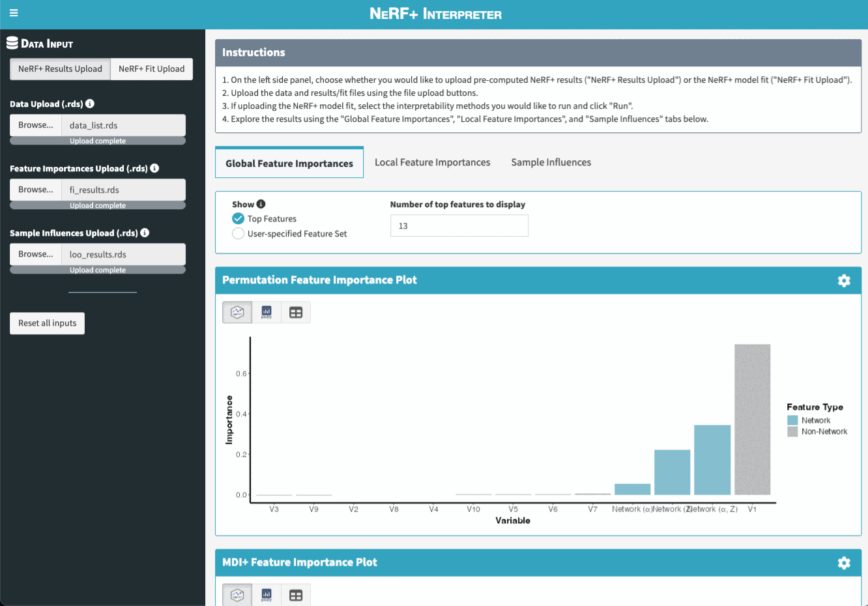Open the Data Input database panel icon
The height and width of the screenshot is (606, 868).
(12, 42)
